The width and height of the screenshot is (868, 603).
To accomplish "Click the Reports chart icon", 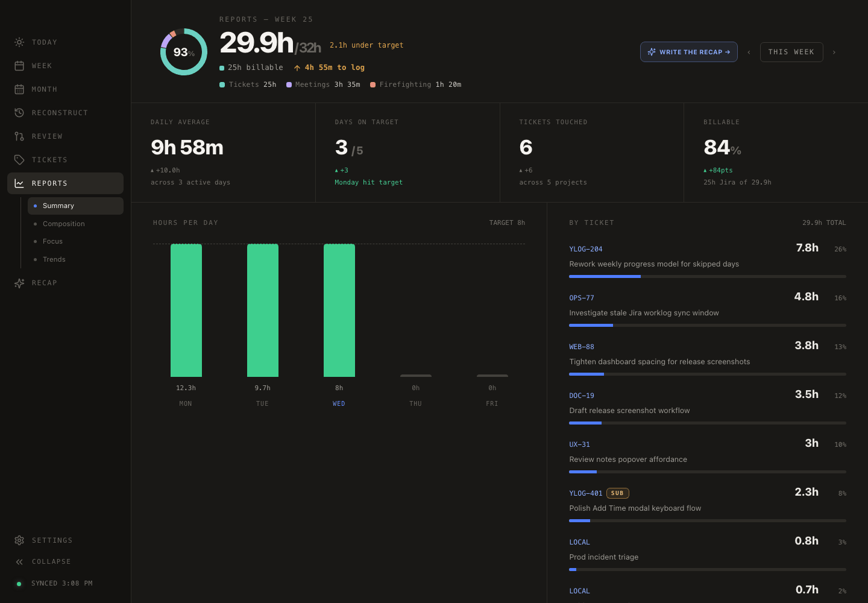I will pos(19,183).
